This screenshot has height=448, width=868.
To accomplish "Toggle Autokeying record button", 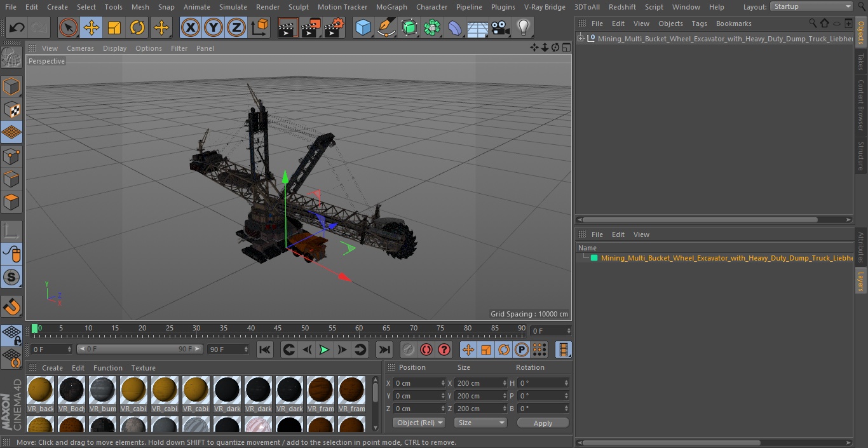I will pyautogui.click(x=426, y=350).
